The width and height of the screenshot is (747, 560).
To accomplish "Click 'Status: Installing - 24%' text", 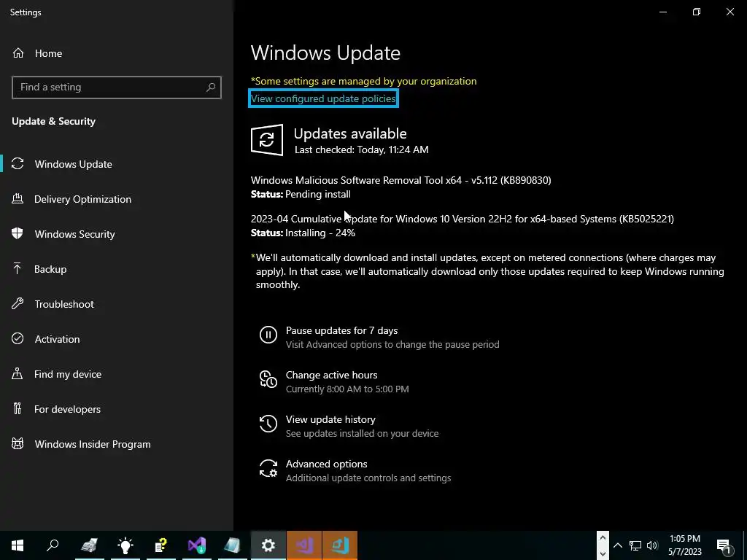I will (x=303, y=233).
